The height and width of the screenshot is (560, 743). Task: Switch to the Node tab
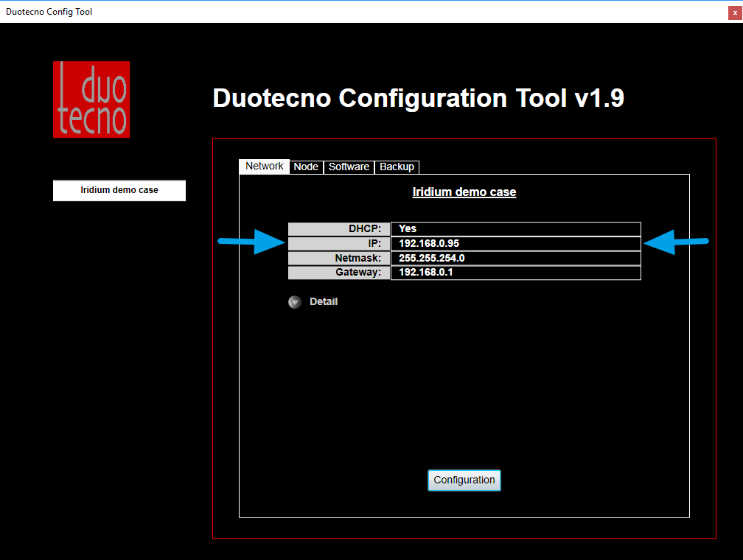click(x=306, y=167)
